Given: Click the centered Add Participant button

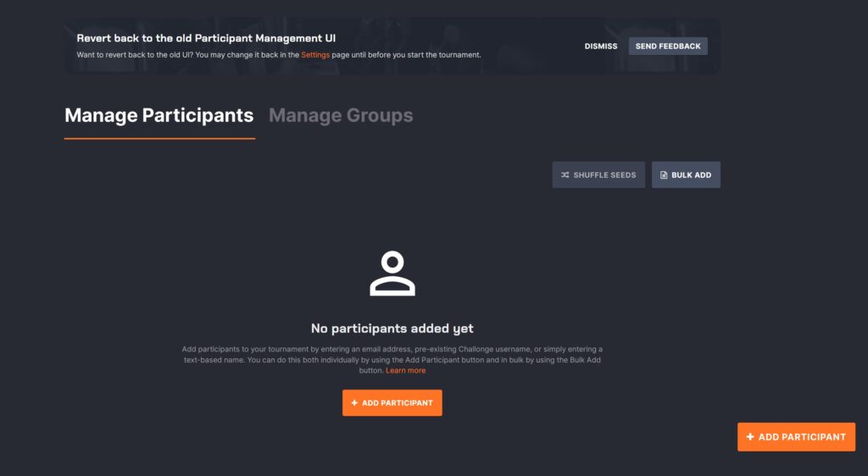Looking at the screenshot, I should click(392, 403).
